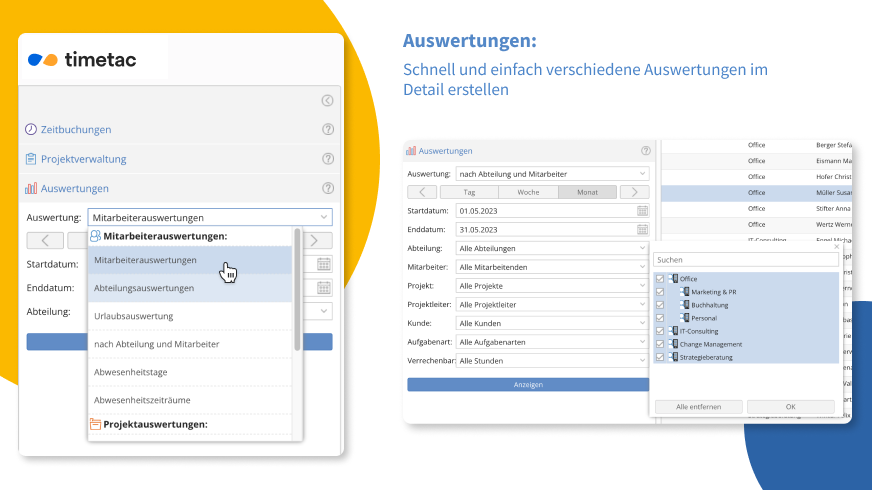This screenshot has height=490, width=872.
Task: Uncheck the Strategieberatung checkbox
Action: click(660, 357)
